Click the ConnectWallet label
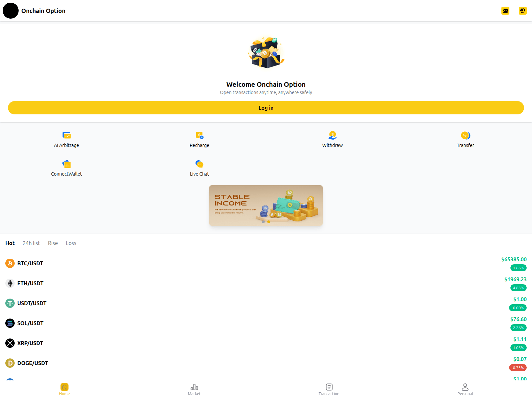Image resolution: width=532 pixels, height=399 pixels. (x=66, y=174)
